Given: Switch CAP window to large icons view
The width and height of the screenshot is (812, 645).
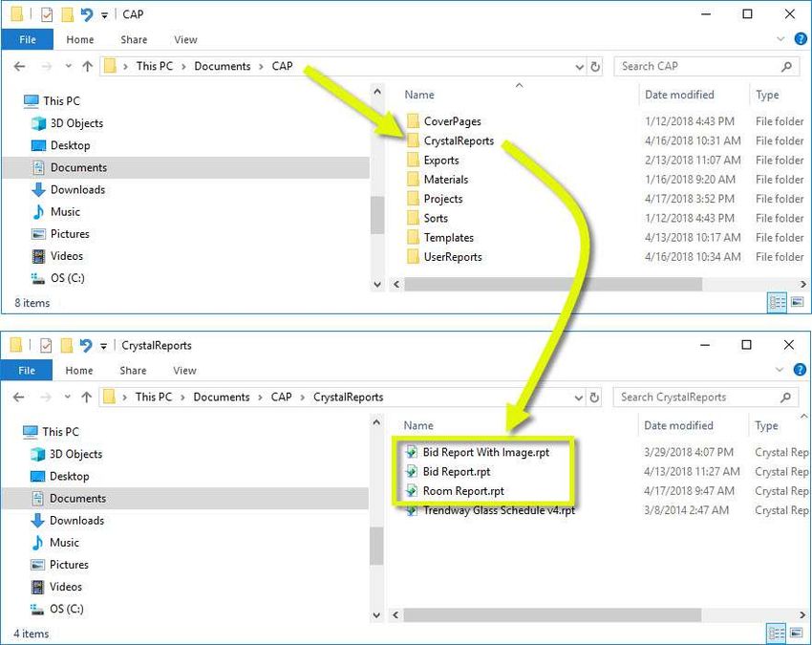Looking at the screenshot, I should pyautogui.click(x=798, y=302).
